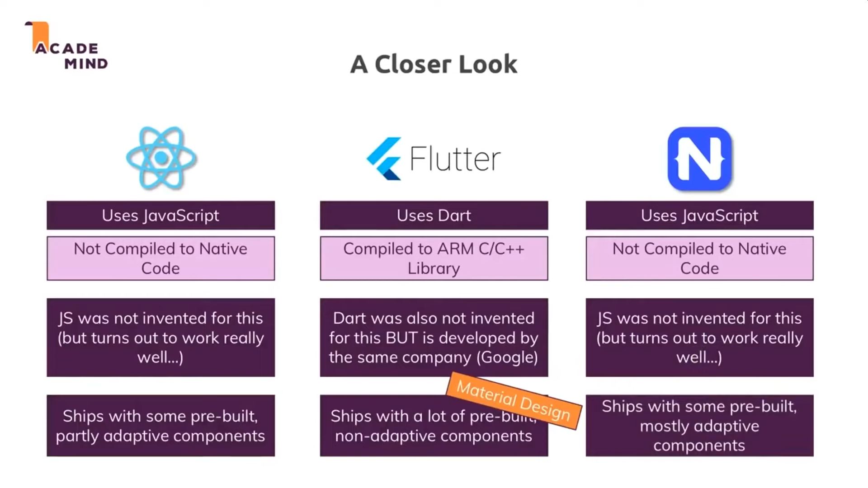The height and width of the screenshot is (488, 868).
Task: Click Uses Dart label for Flutter
Action: pos(434,215)
